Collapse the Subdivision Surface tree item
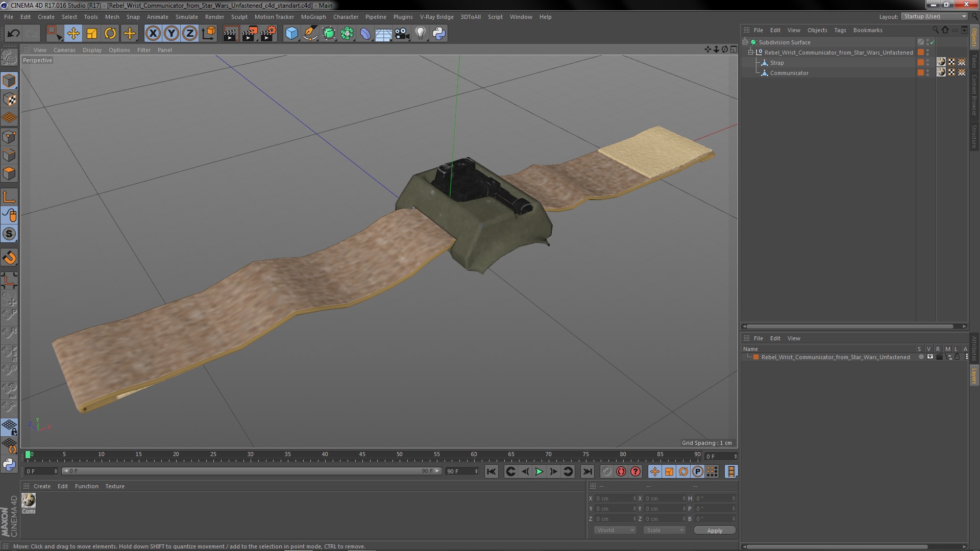Screen dimensions: 980x551 click(x=745, y=42)
